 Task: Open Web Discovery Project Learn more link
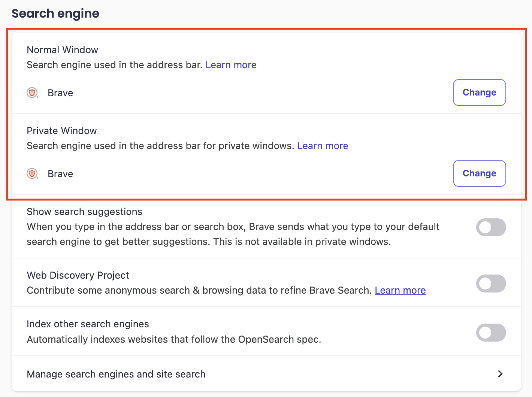[x=400, y=290]
